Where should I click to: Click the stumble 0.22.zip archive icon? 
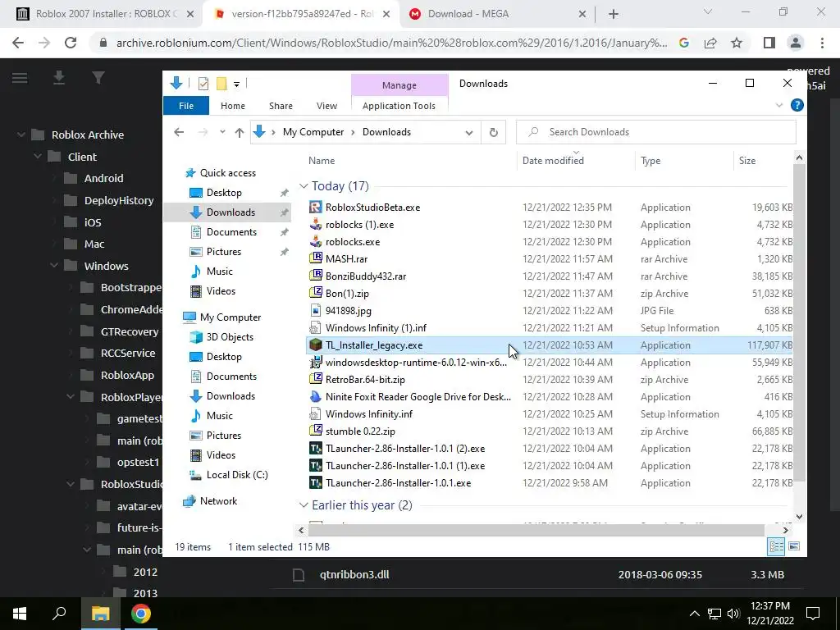[316, 431]
